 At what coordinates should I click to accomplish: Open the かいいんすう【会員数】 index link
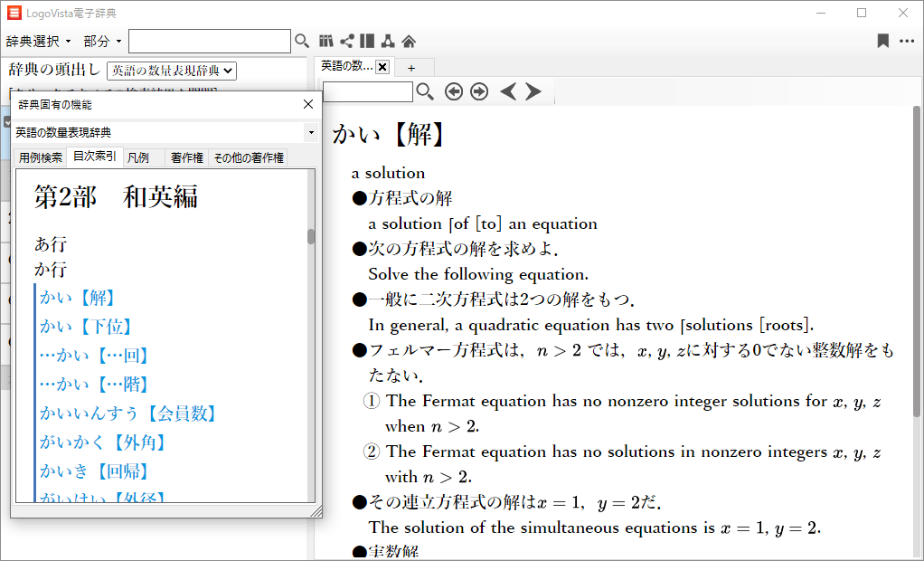(x=128, y=414)
